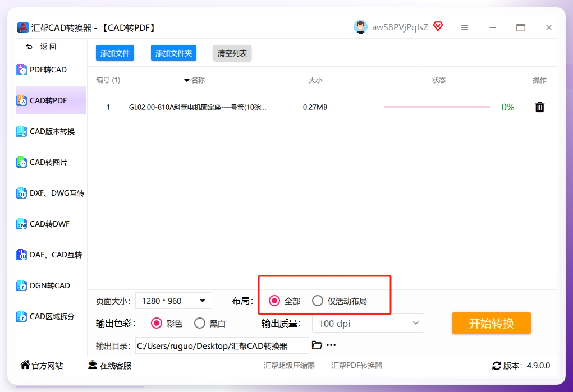
Task: Select 全部 layout radio button
Action: point(274,301)
